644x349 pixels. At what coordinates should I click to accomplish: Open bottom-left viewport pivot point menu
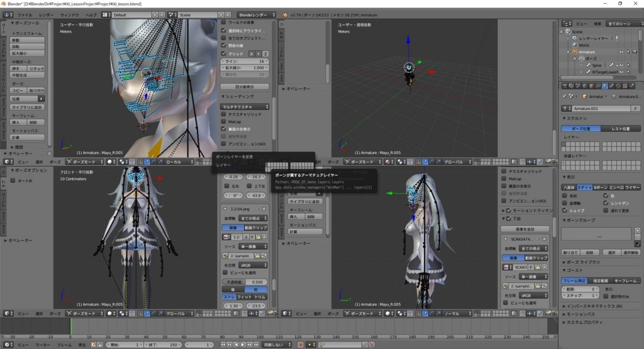click(x=123, y=314)
